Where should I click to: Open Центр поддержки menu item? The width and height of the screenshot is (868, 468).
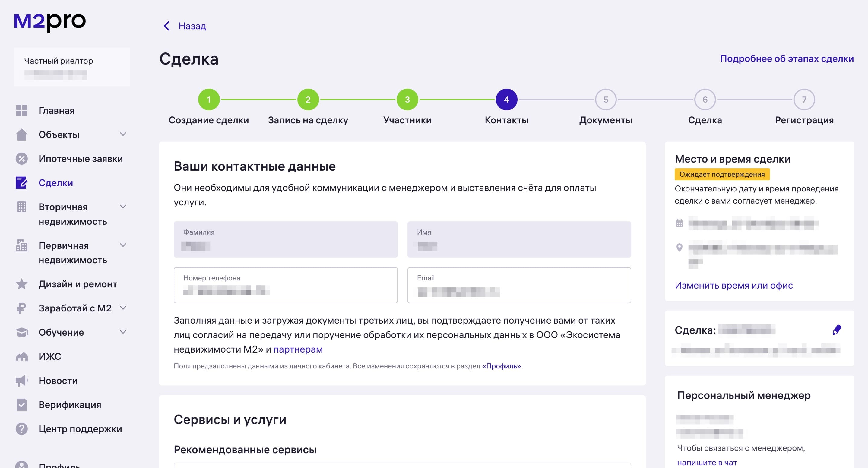tap(80, 429)
